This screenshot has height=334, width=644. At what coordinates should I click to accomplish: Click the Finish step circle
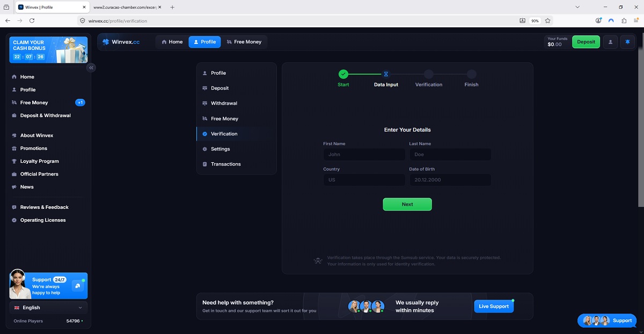click(471, 74)
